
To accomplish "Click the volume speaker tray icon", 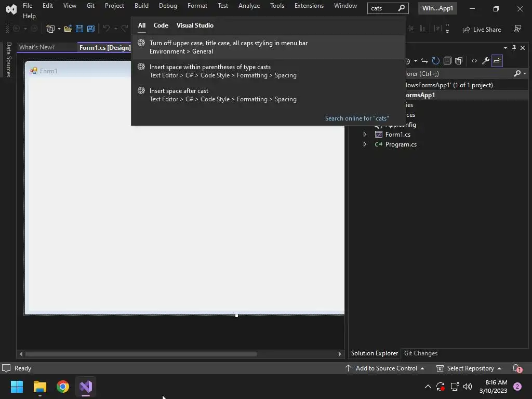I will (468, 387).
